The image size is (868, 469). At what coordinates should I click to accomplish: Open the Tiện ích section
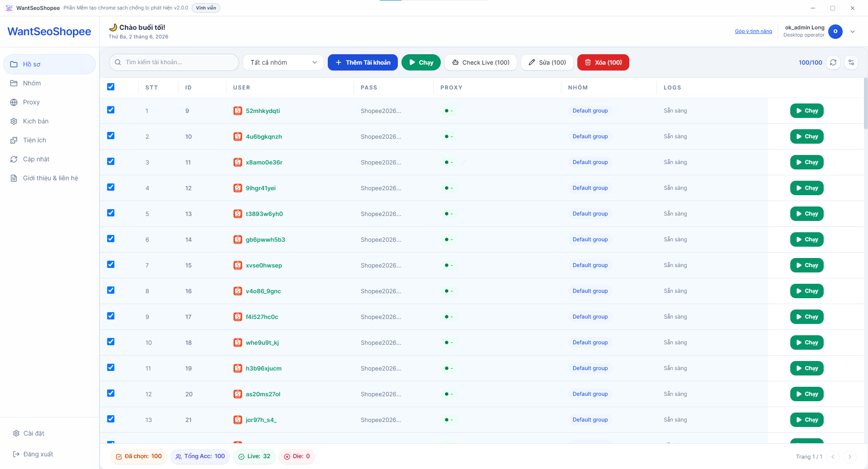point(50,140)
